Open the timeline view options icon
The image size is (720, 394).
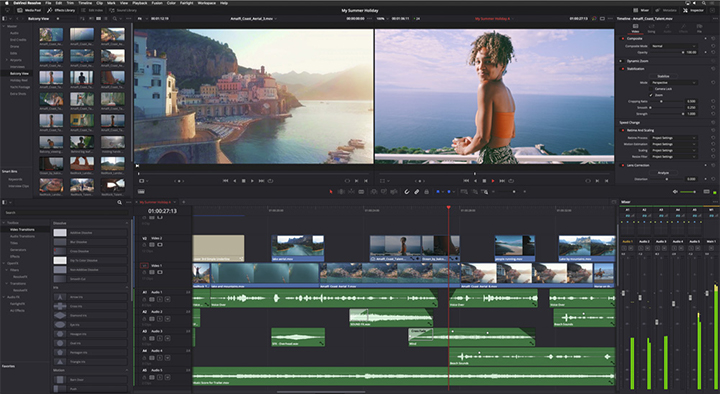coord(141,191)
